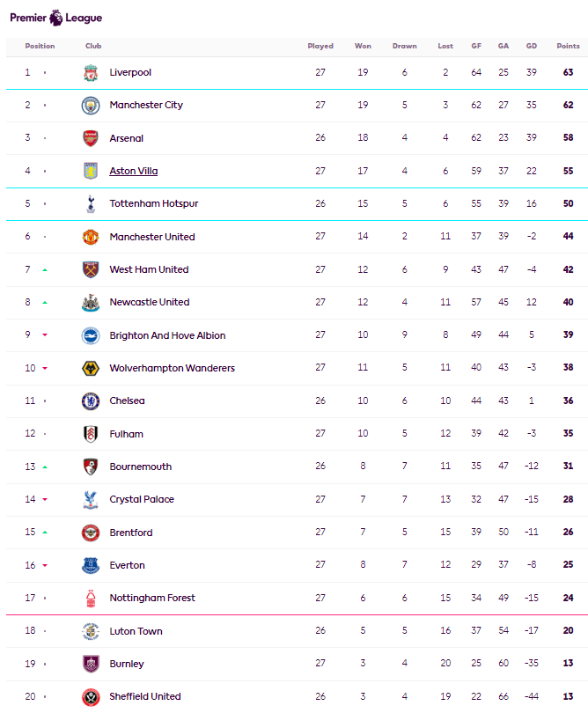The width and height of the screenshot is (588, 713).
Task: Open the Aston Villa club link
Action: tap(134, 171)
